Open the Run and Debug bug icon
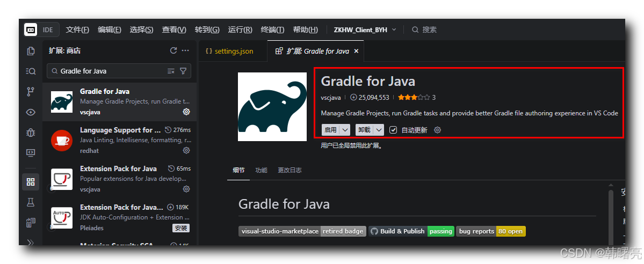644x264 pixels. pyautogui.click(x=31, y=132)
